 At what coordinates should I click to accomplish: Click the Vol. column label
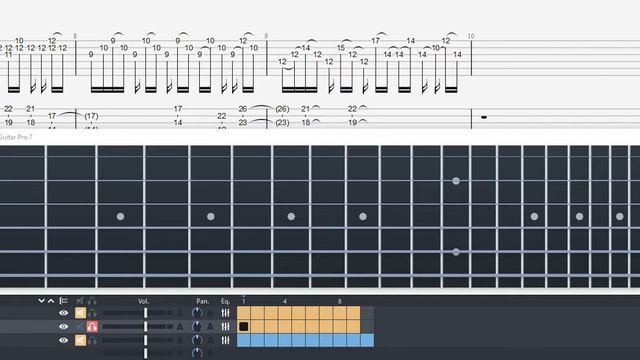coord(143,301)
